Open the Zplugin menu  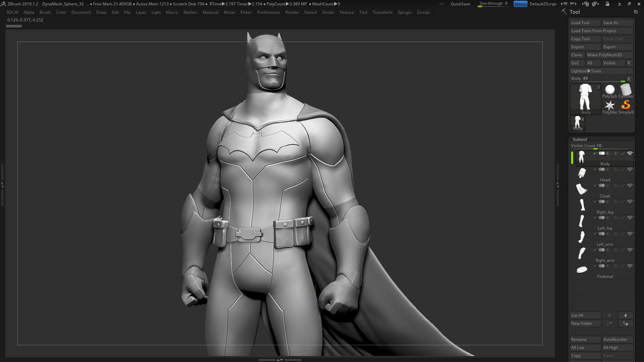point(405,12)
